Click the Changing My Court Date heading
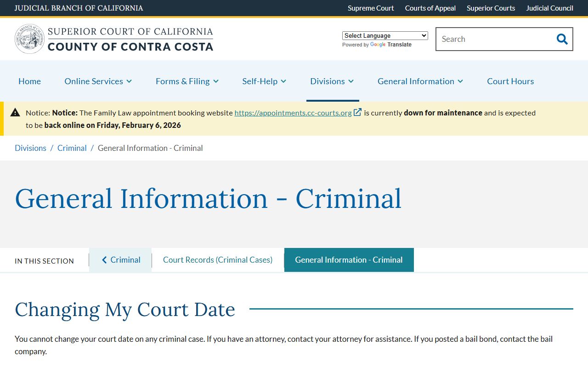 (x=125, y=309)
